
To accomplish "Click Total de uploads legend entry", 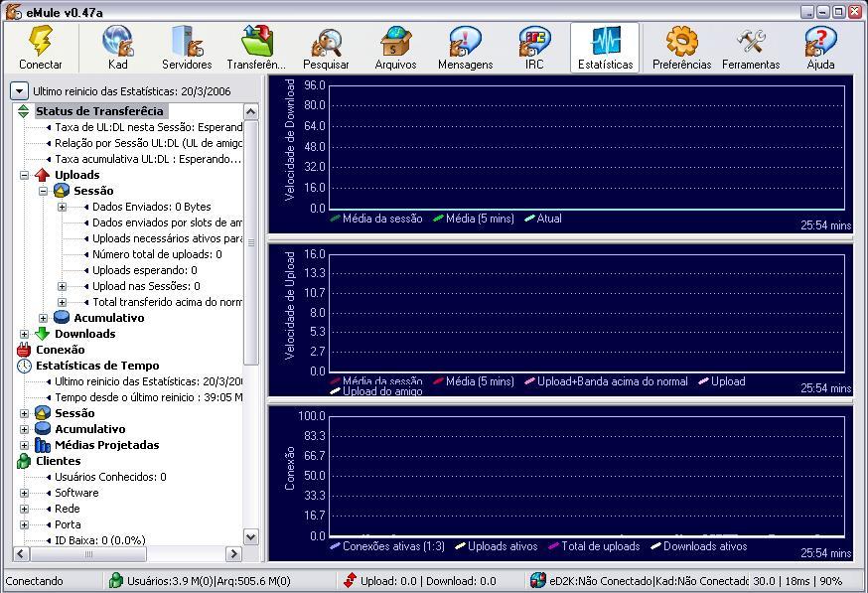I will tap(594, 546).
